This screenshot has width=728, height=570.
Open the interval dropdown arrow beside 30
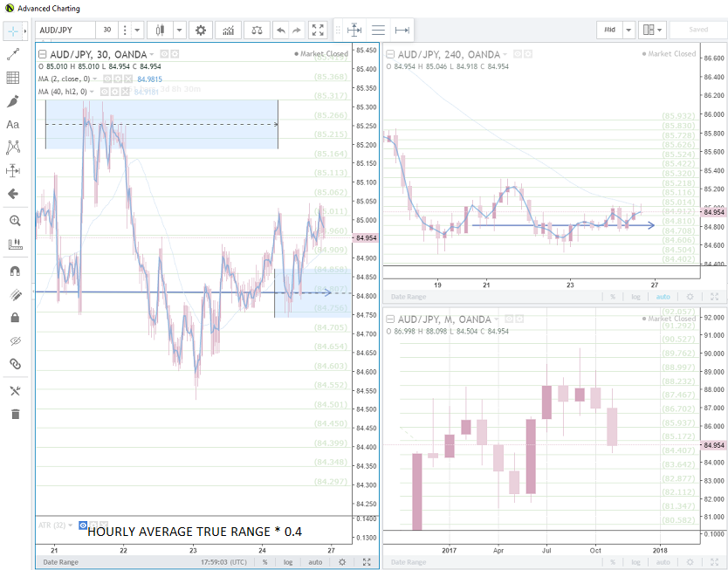click(x=137, y=31)
